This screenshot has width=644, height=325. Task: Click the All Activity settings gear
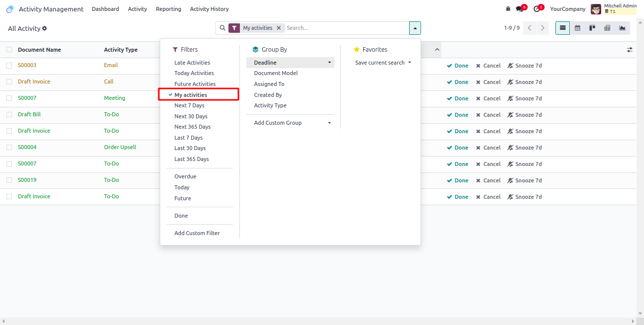(45, 29)
